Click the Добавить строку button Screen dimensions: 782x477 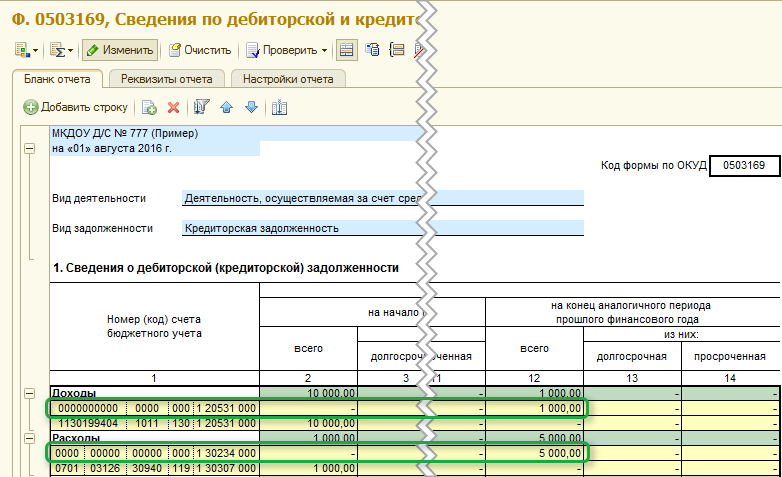76,107
